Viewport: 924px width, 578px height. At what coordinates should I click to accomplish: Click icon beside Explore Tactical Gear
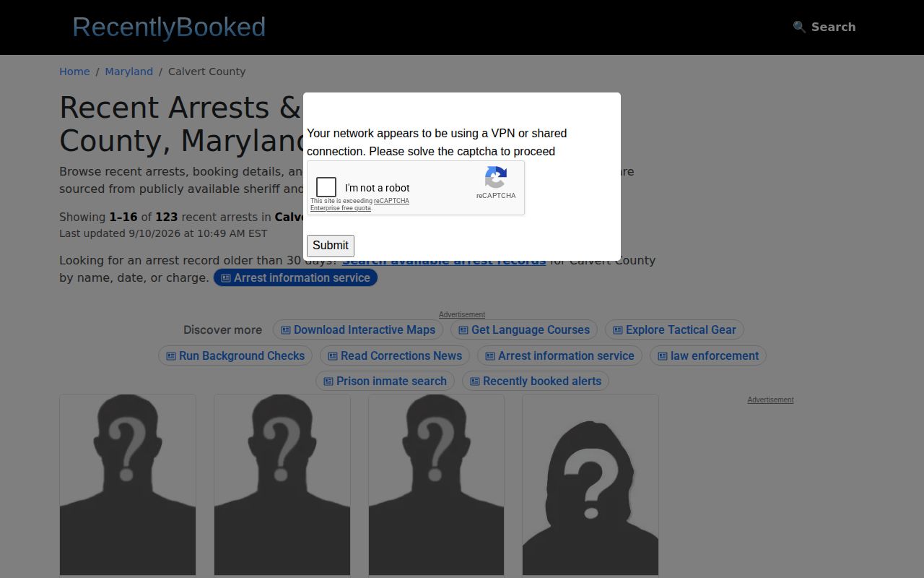(x=618, y=330)
